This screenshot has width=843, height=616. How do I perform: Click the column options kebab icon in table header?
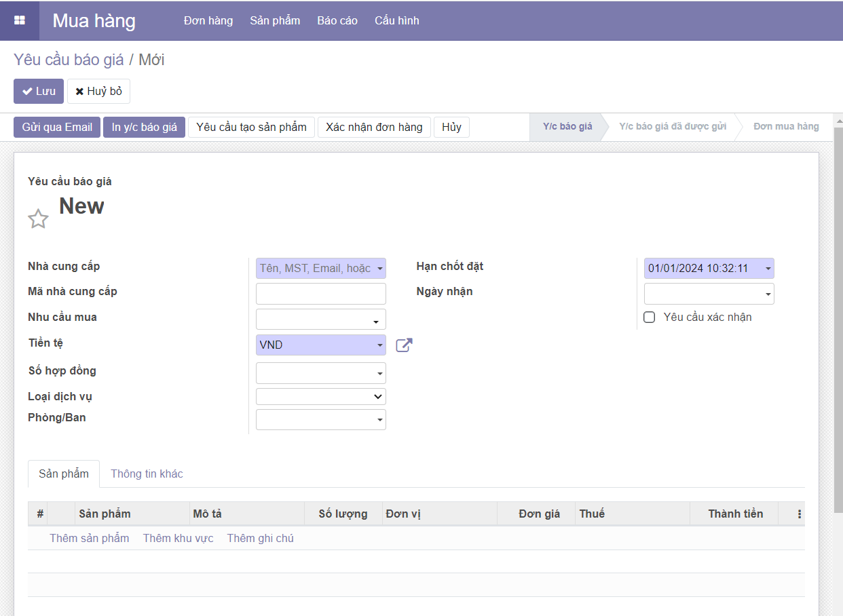click(x=799, y=514)
